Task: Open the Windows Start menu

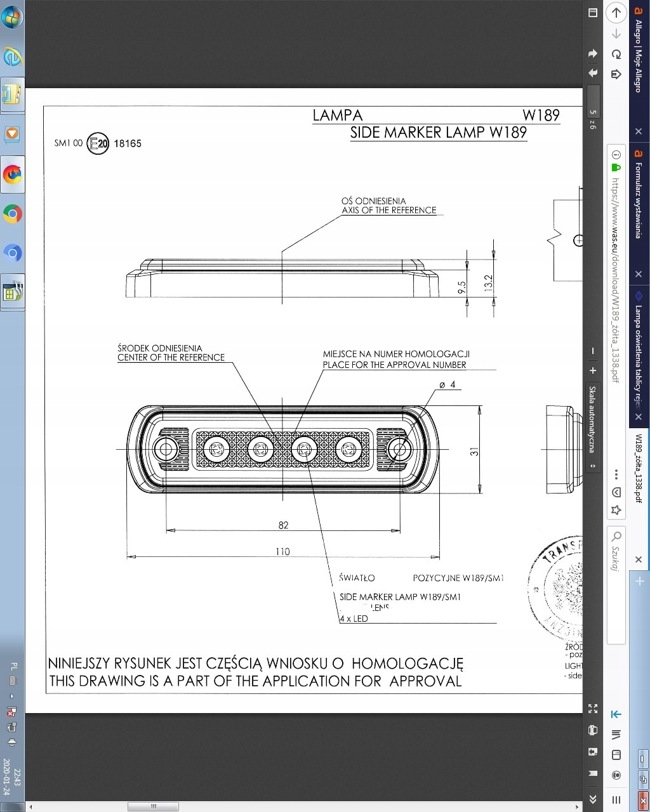Action: (12, 16)
